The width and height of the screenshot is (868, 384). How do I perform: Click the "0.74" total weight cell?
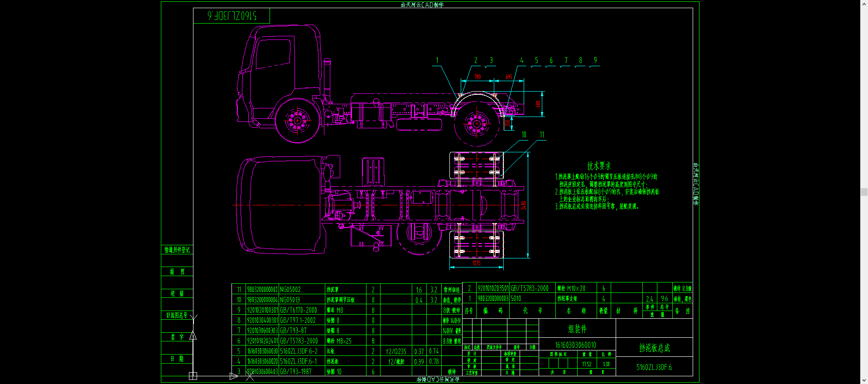click(x=434, y=351)
